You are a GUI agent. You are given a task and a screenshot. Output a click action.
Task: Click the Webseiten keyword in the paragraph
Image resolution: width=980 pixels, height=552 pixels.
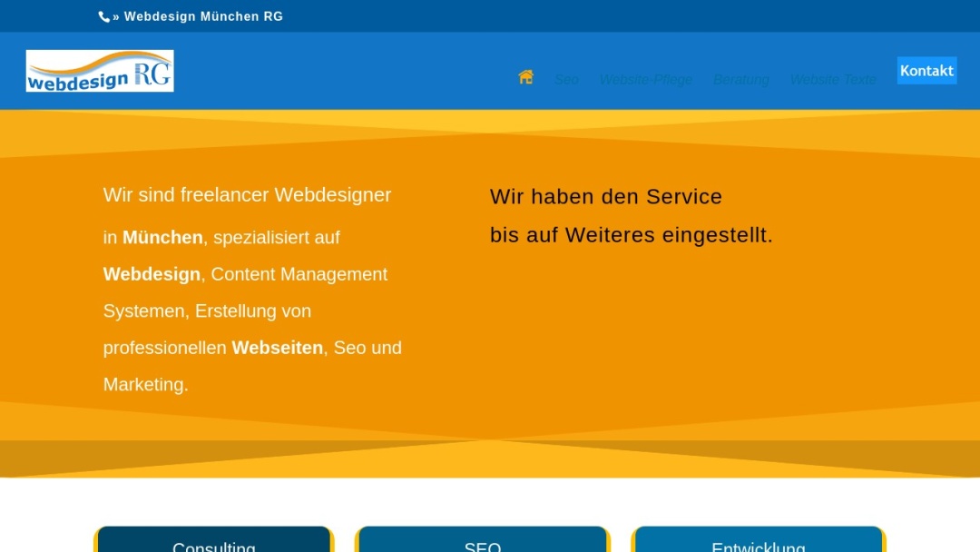click(x=277, y=347)
